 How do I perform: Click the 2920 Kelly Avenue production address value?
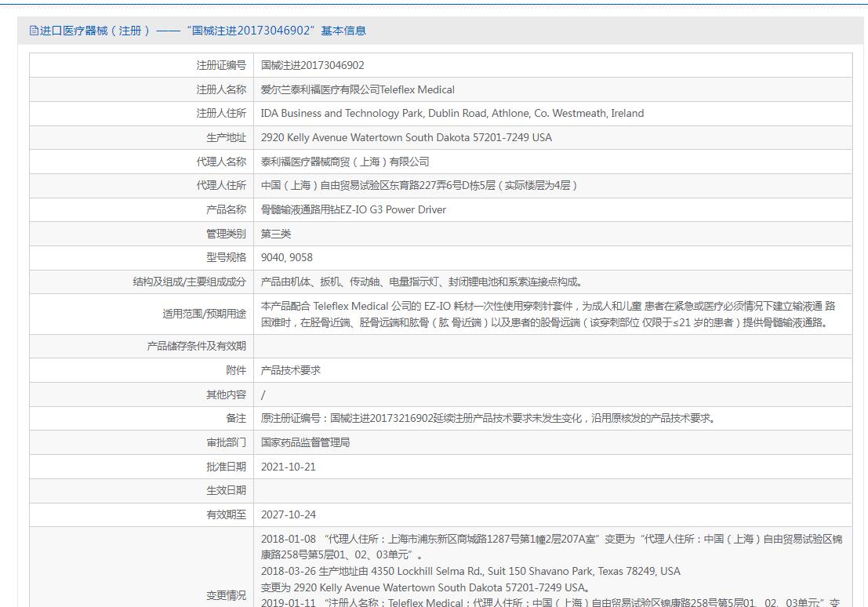click(406, 137)
